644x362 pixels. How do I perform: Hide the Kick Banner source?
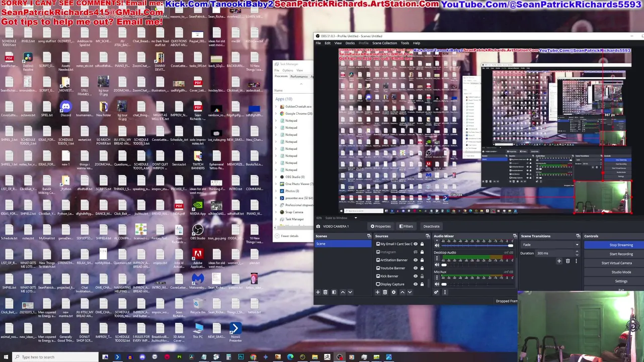[x=416, y=276]
